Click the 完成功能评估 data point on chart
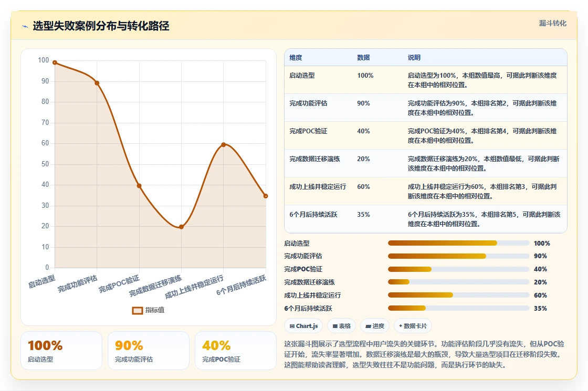 tap(97, 83)
